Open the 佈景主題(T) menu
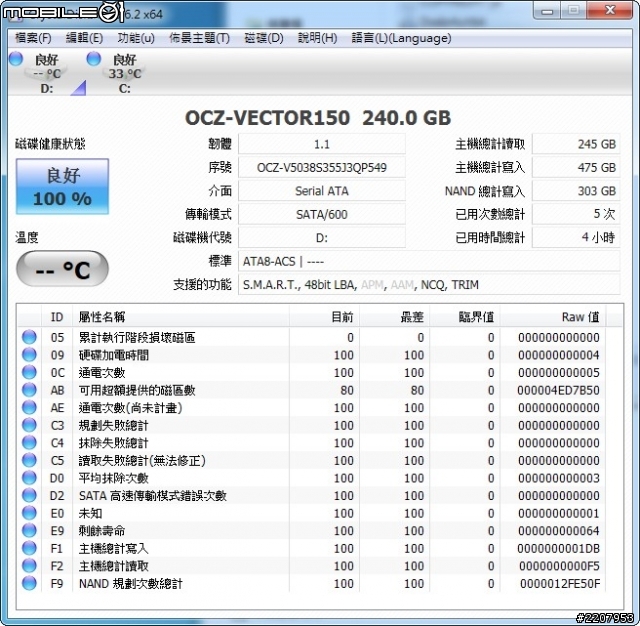 199,38
